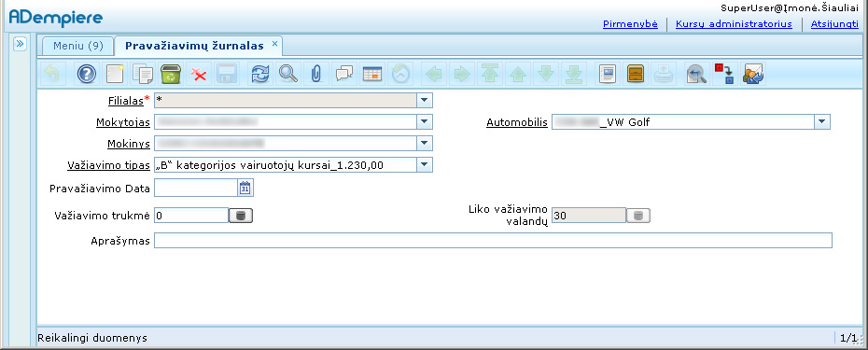The height and width of the screenshot is (350, 868).
Task: Refresh data with the blue arrows icon
Action: pos(259,74)
